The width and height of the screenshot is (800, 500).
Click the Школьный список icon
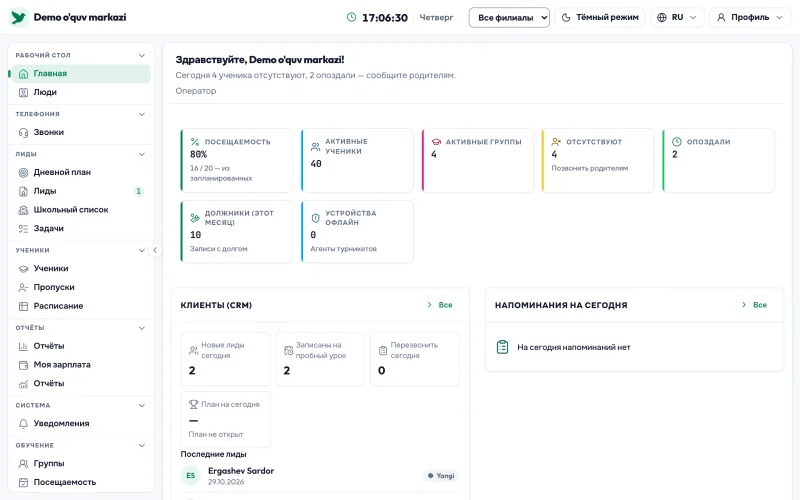tap(23, 210)
